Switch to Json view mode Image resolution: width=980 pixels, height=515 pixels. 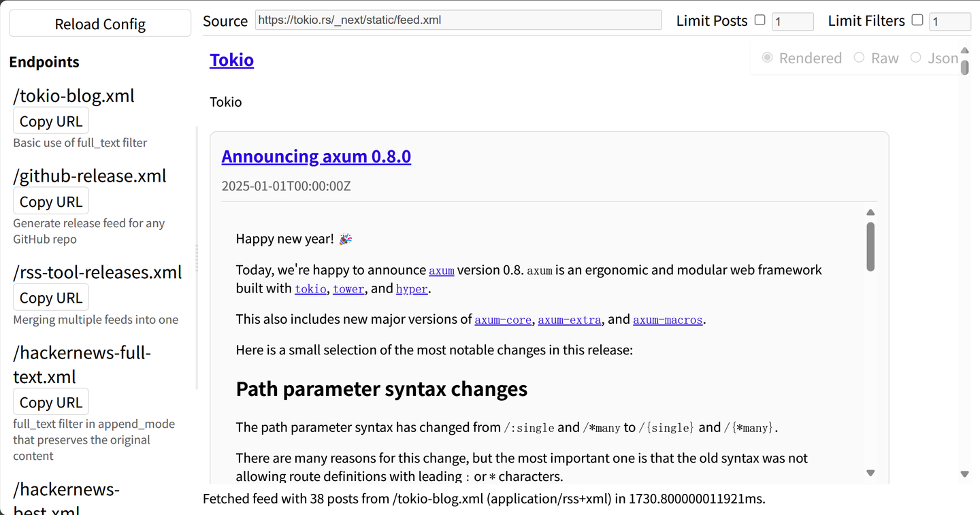(916, 58)
